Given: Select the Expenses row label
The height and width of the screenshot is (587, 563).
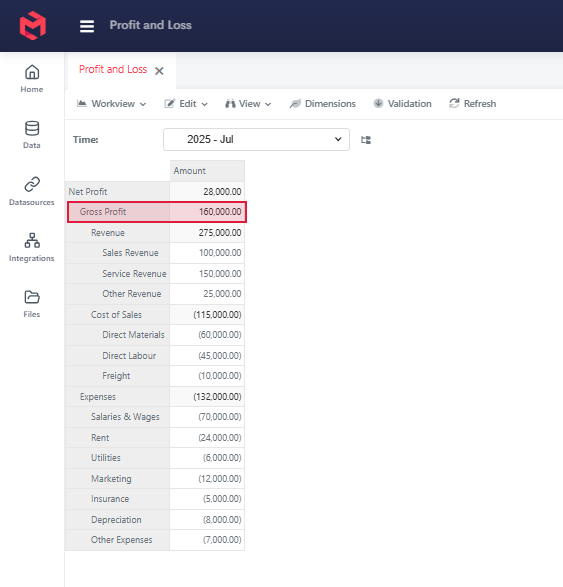Looking at the screenshot, I should 118,397.
